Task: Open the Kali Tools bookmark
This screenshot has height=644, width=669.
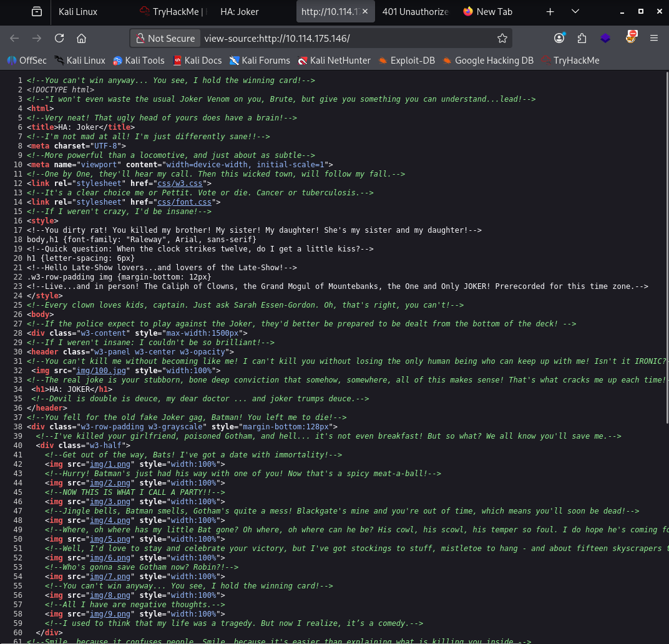Action: tap(139, 61)
